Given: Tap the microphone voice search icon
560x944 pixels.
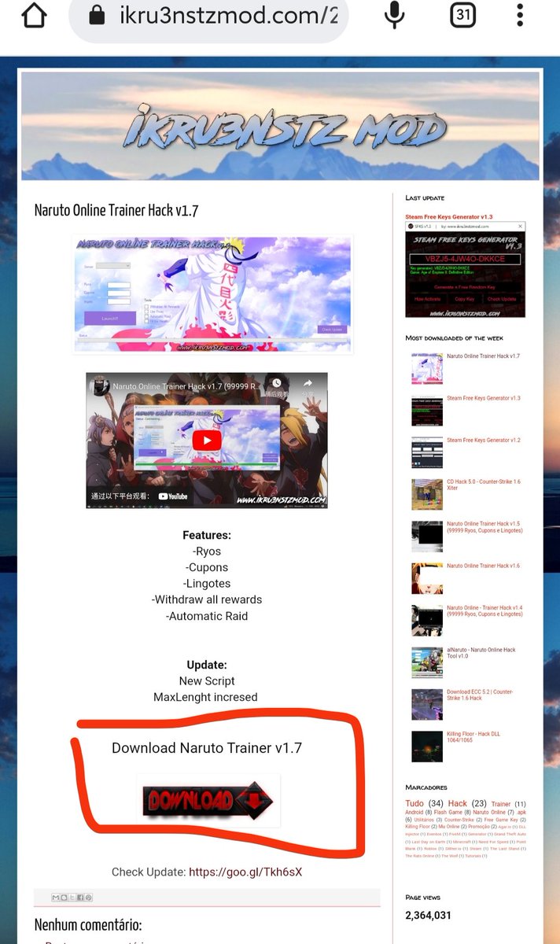Looking at the screenshot, I should 395,15.
